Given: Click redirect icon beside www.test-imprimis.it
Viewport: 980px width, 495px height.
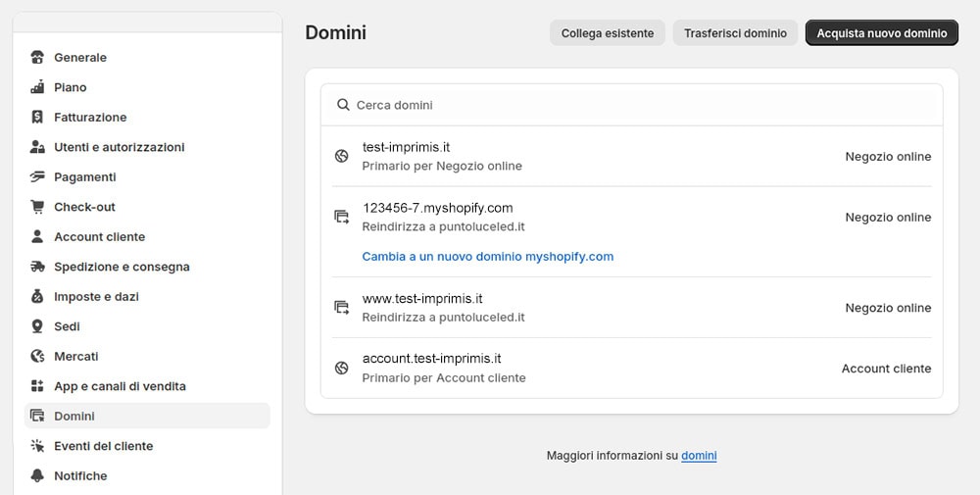Looking at the screenshot, I should click(341, 308).
